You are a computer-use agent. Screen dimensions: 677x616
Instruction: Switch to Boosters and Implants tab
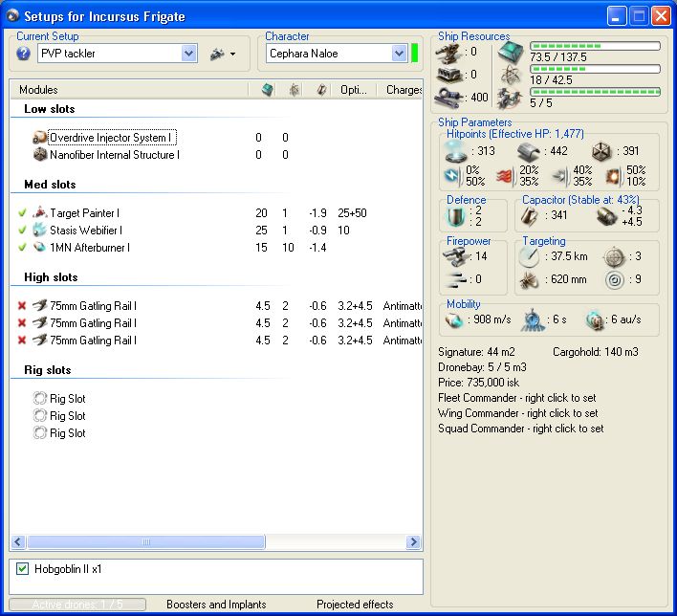click(216, 605)
